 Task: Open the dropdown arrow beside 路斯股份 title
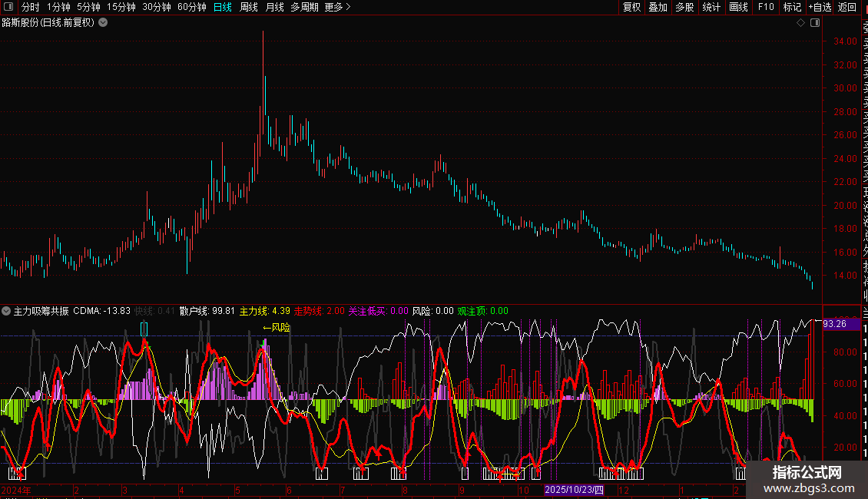[103, 23]
